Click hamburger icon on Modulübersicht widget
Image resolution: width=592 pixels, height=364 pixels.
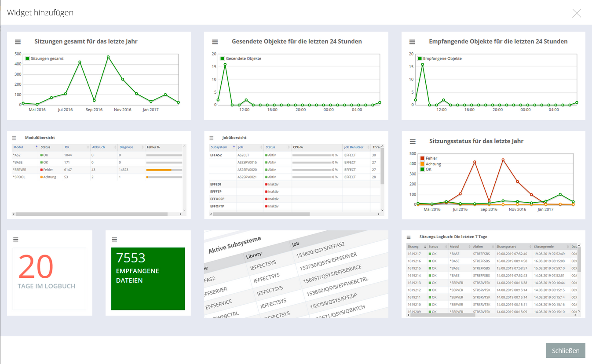pos(14,138)
